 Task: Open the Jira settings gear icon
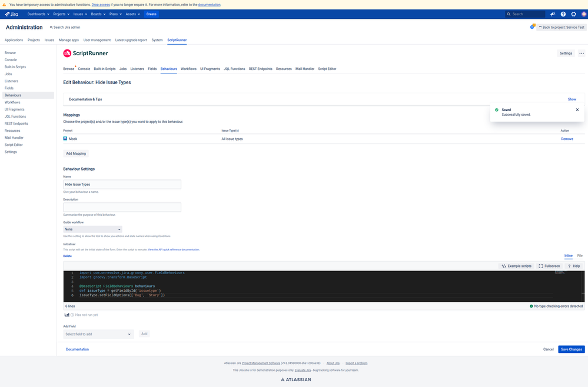(x=573, y=14)
